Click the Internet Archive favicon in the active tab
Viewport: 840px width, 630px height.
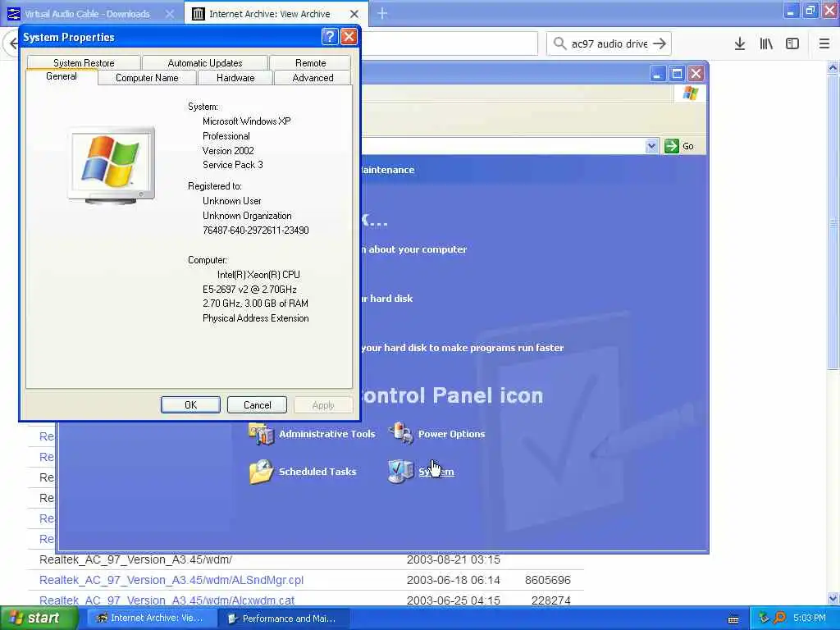199,14
